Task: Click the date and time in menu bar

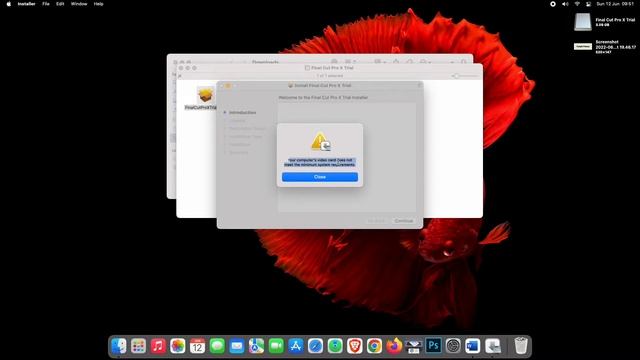Action: [615, 4]
